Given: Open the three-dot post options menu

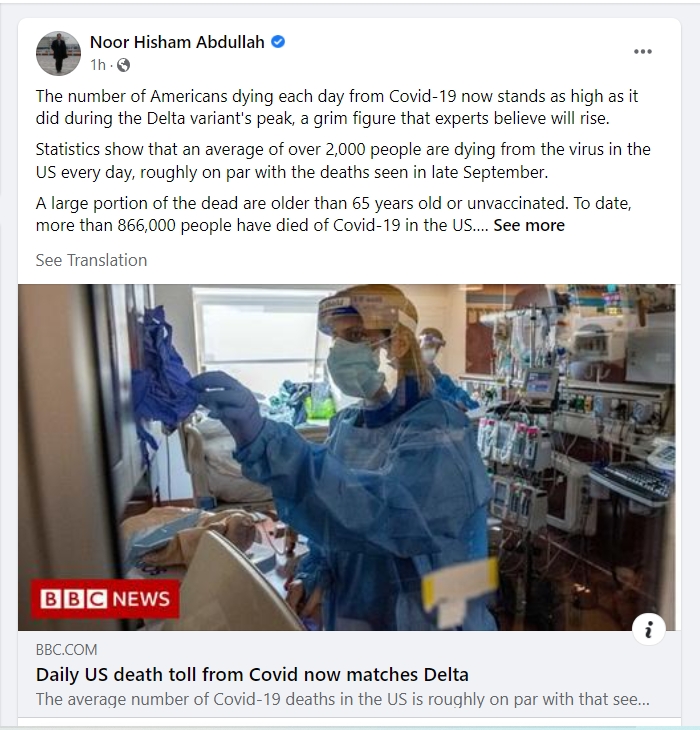Looking at the screenshot, I should coord(643,51).
